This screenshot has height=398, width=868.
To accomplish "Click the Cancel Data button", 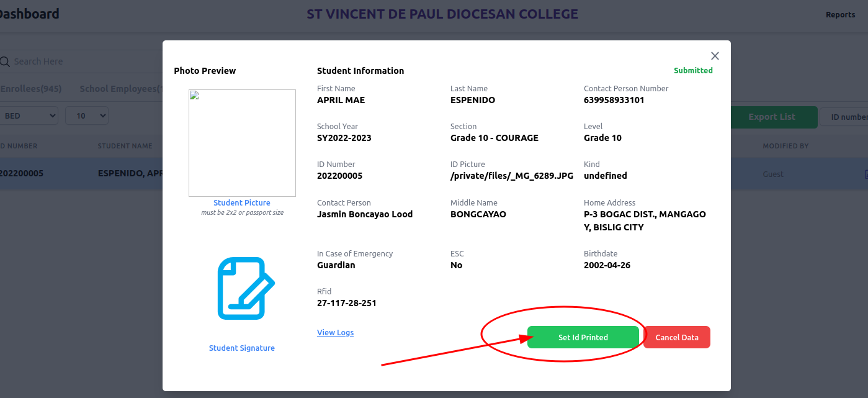I will (x=677, y=337).
